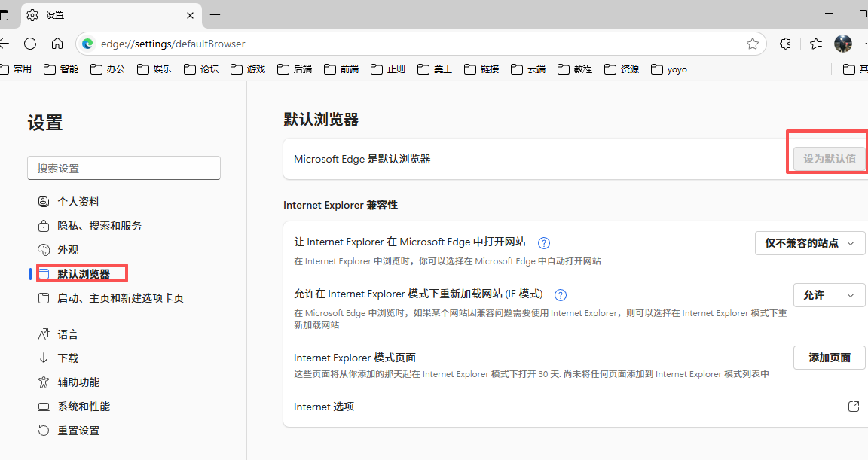
Task: Open the 链接 bookmarks folder
Action: (x=481, y=69)
